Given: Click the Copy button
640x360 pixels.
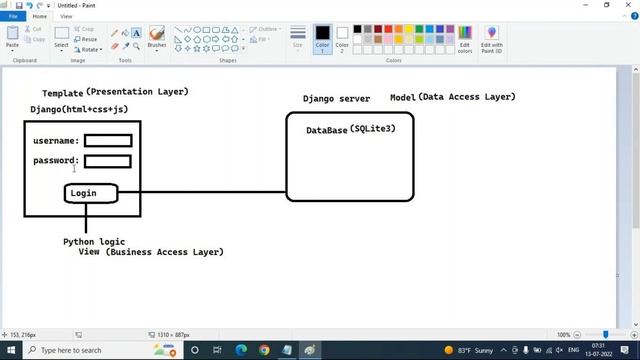Looking at the screenshot, I should coord(35,39).
